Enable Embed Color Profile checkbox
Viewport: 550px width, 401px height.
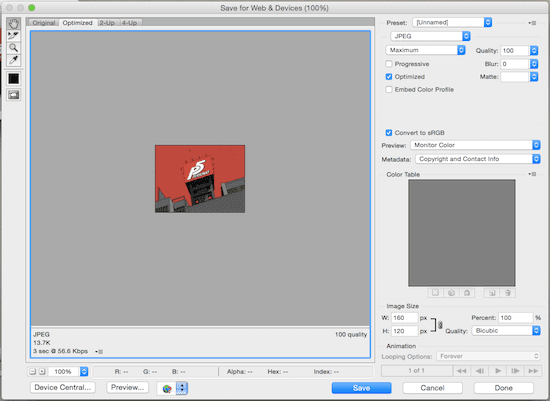(389, 89)
